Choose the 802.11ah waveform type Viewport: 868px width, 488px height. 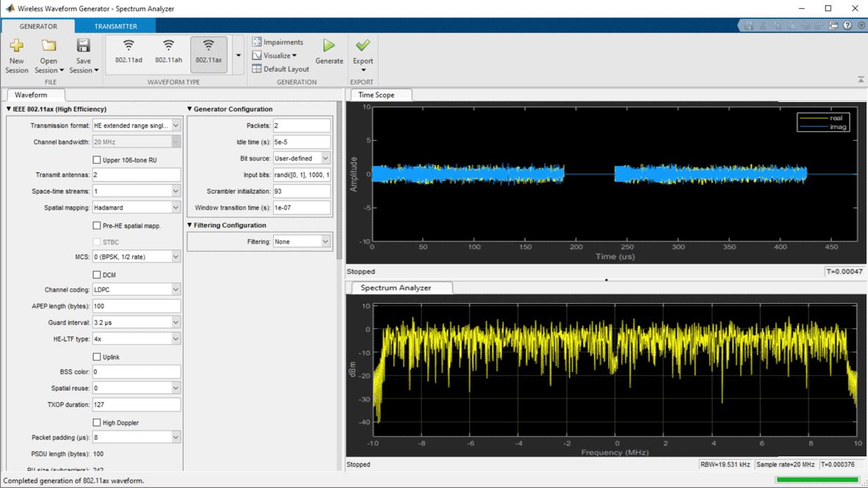[168, 51]
